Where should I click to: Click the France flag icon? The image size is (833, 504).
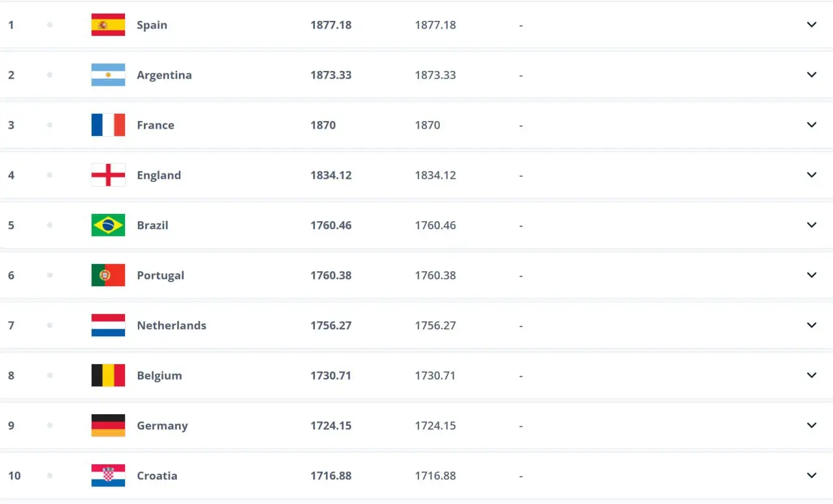click(x=108, y=125)
